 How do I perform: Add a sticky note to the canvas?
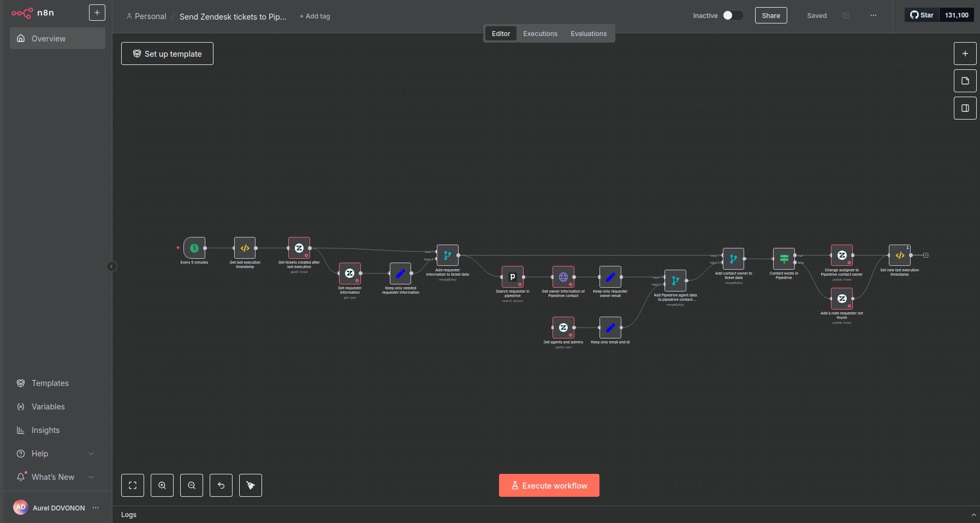pyautogui.click(x=965, y=81)
